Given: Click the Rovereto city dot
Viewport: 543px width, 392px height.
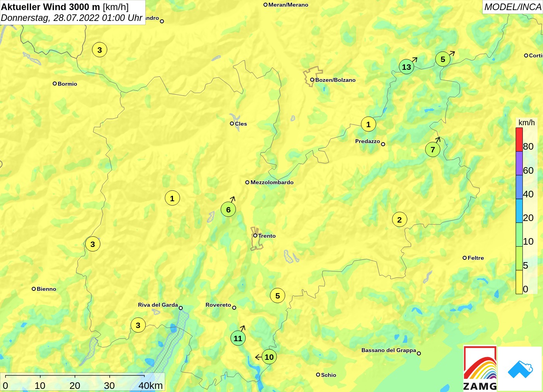Looking at the screenshot, I should (x=234, y=307).
